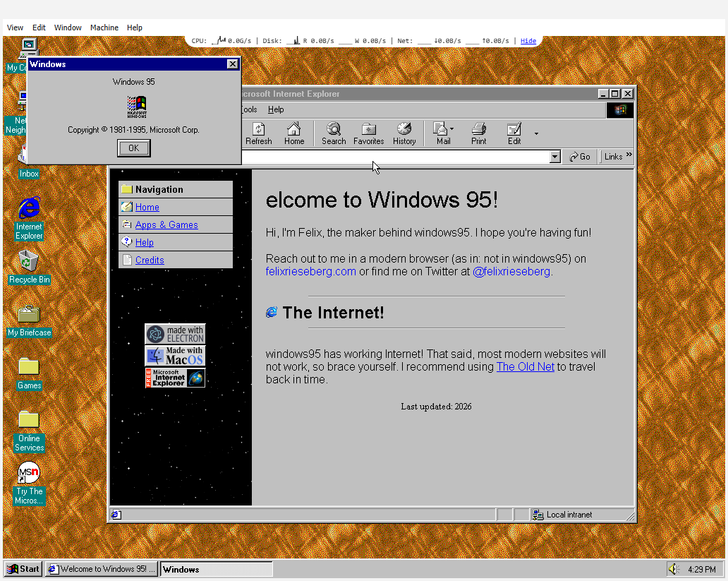Image resolution: width=728 pixels, height=581 pixels.
Task: Click the Last updated: 2026 text
Action: point(436,407)
